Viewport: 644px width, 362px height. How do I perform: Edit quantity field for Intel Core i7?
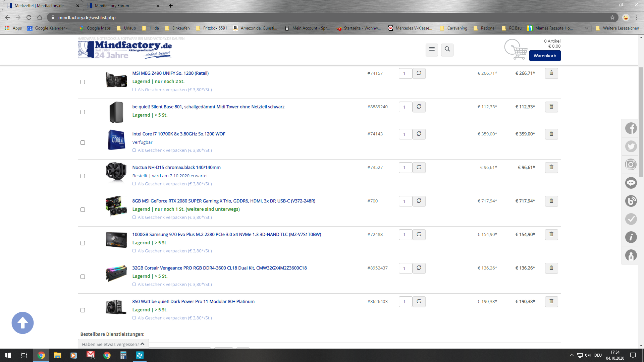405,134
